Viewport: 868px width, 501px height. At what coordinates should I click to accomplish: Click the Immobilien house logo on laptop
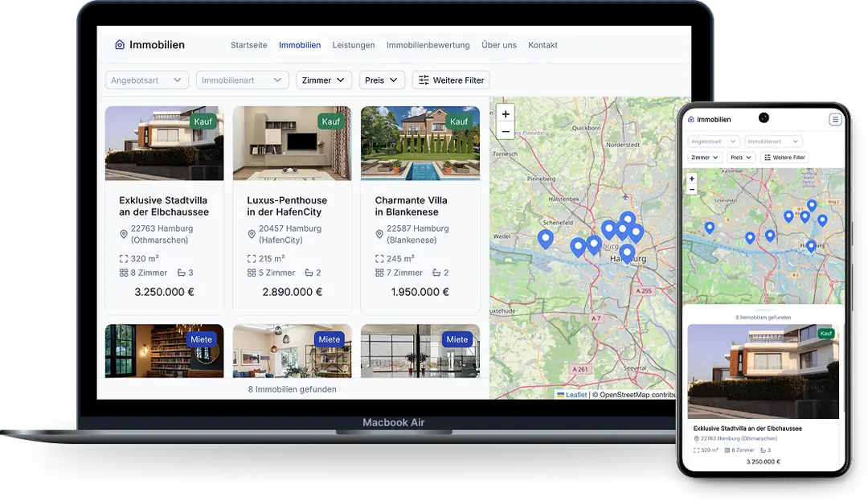(x=120, y=45)
